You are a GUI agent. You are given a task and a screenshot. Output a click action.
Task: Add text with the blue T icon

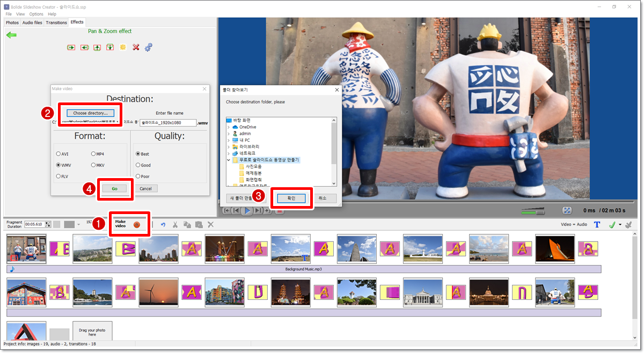(x=597, y=224)
